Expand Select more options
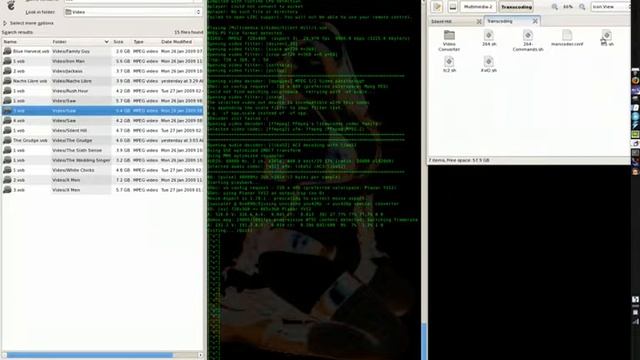This screenshot has height=360, width=640. (29, 23)
